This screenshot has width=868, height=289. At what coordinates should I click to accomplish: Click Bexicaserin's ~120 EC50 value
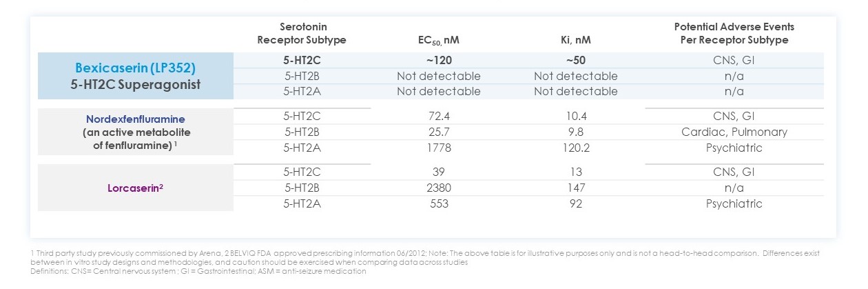coord(438,60)
